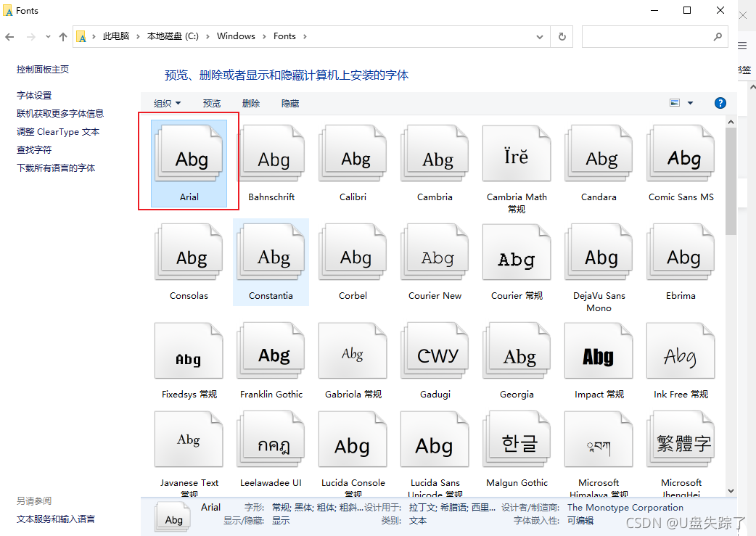Expand the address bar history dropdown
The image size is (756, 536).
pos(540,37)
